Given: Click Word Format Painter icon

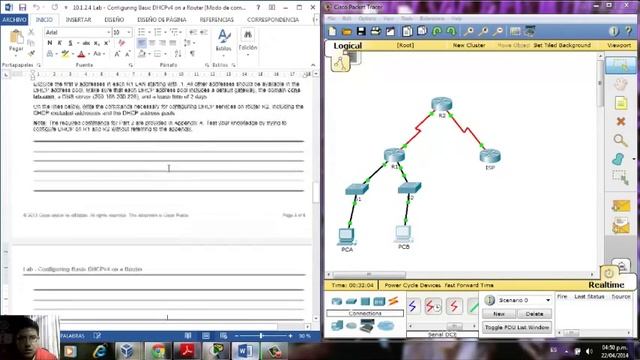Looking at the screenshot, I should tap(31, 53).
